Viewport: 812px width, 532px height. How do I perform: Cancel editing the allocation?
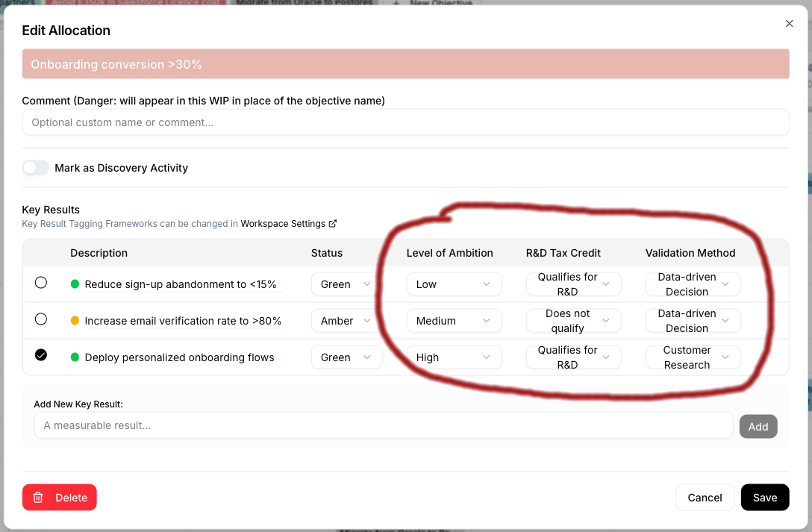(x=705, y=497)
